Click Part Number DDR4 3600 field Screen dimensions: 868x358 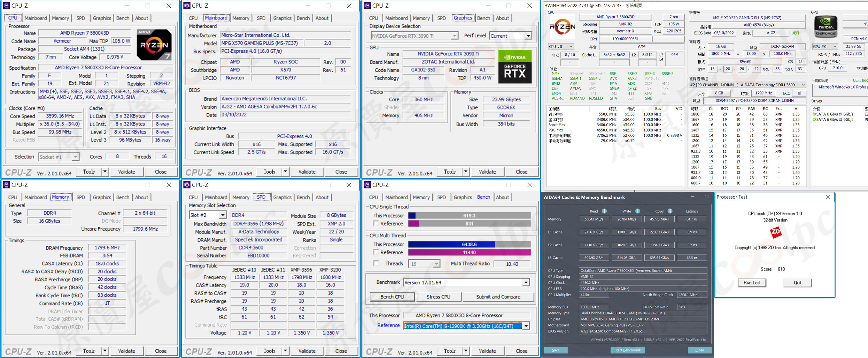point(258,247)
